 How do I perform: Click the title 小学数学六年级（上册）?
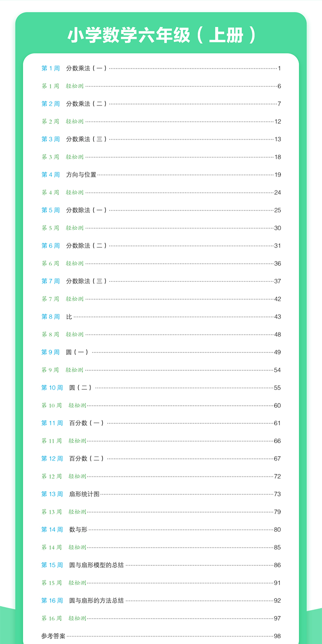click(x=161, y=36)
